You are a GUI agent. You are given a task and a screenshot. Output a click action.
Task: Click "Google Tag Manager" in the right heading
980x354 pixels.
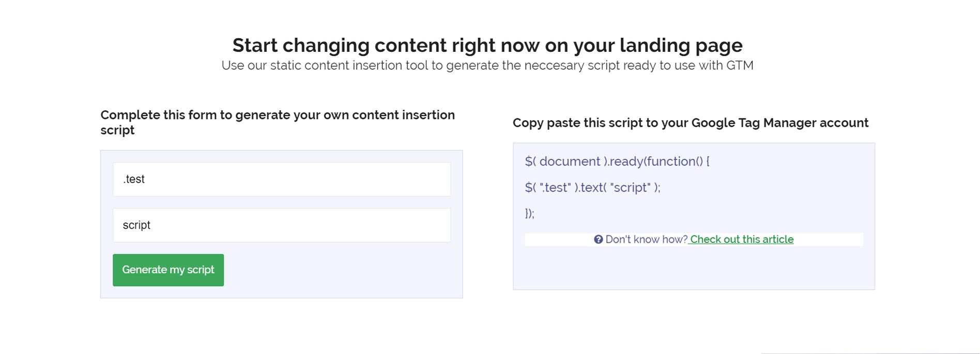pos(779,123)
